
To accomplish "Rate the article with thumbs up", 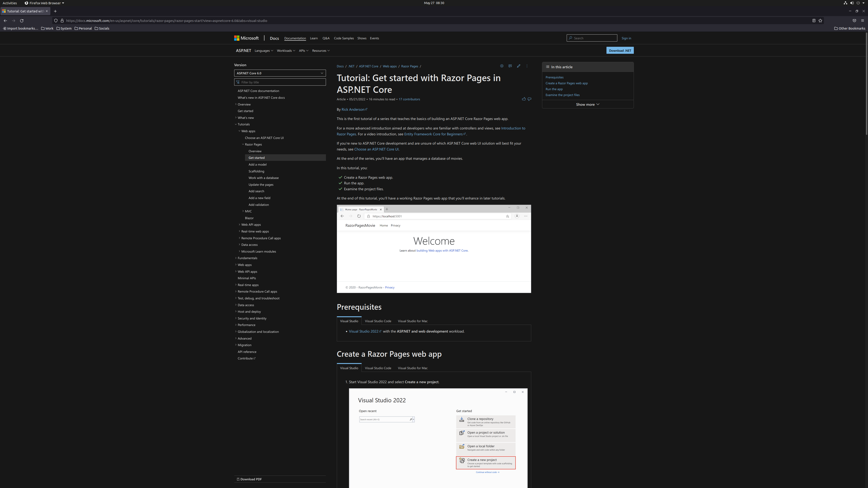I will tap(524, 99).
